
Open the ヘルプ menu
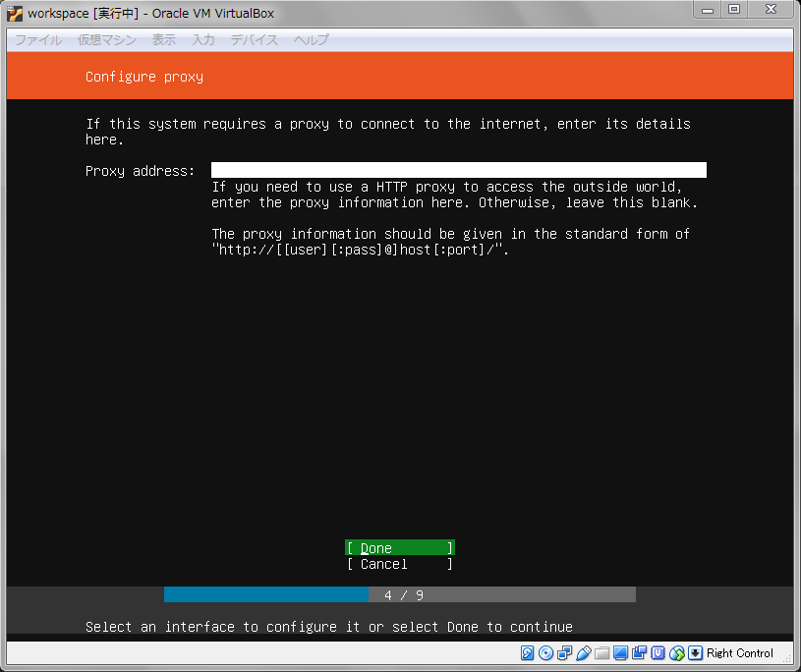pyautogui.click(x=312, y=40)
